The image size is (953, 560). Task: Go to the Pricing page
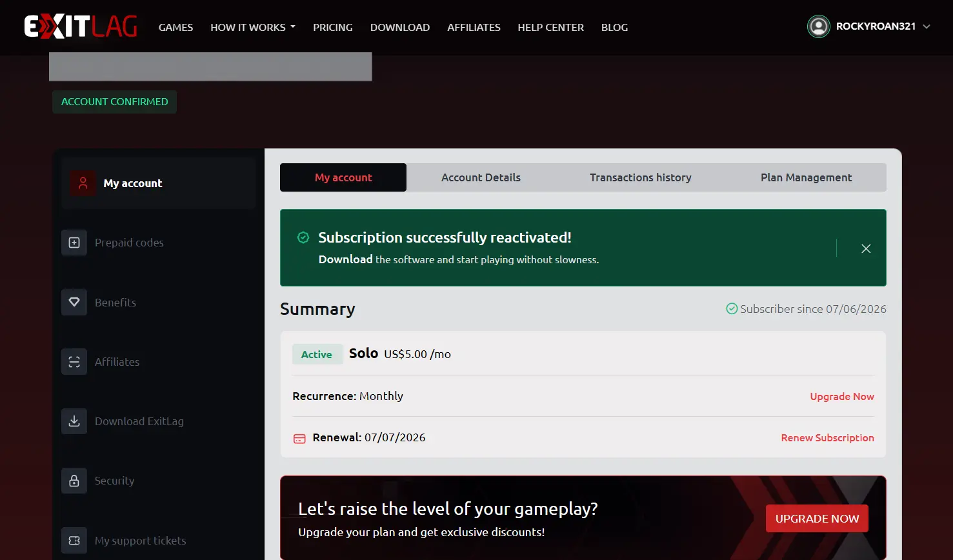[333, 27]
